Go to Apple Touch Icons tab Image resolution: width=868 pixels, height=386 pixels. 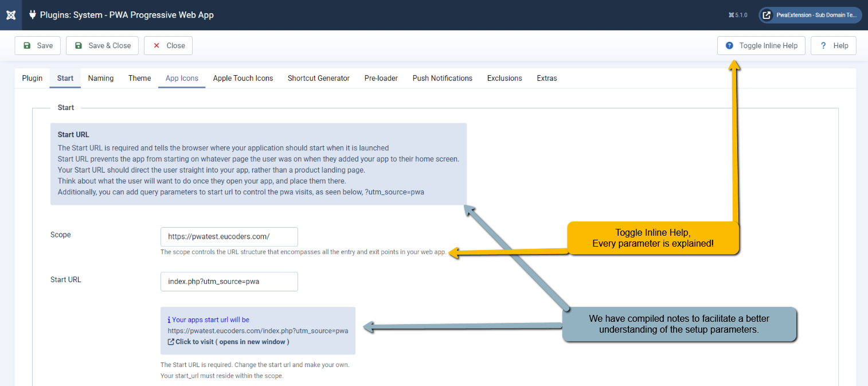coord(243,78)
